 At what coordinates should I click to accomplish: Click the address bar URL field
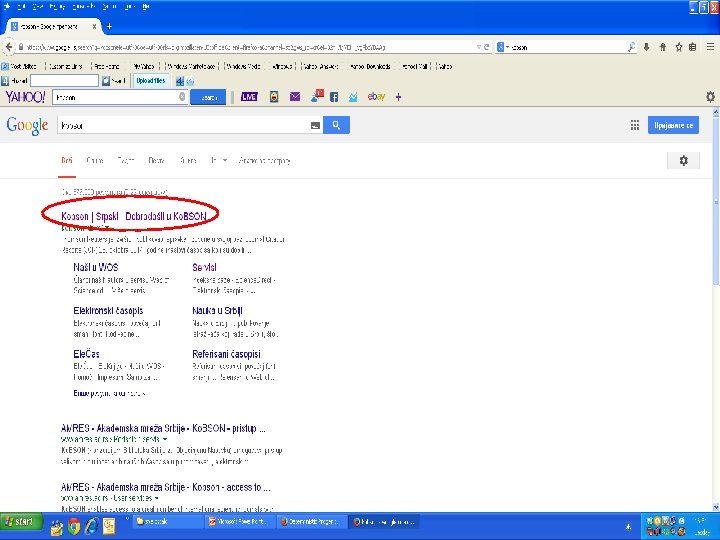248,47
